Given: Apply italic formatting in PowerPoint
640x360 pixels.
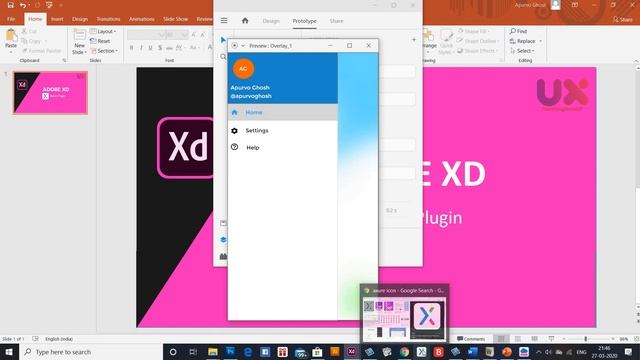Looking at the screenshot, I should coord(141,48).
